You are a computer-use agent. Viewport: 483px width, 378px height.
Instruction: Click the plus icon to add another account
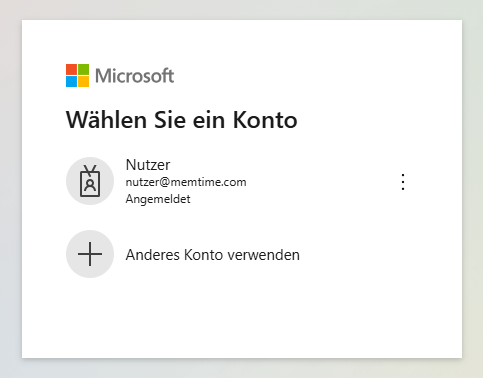(90, 254)
